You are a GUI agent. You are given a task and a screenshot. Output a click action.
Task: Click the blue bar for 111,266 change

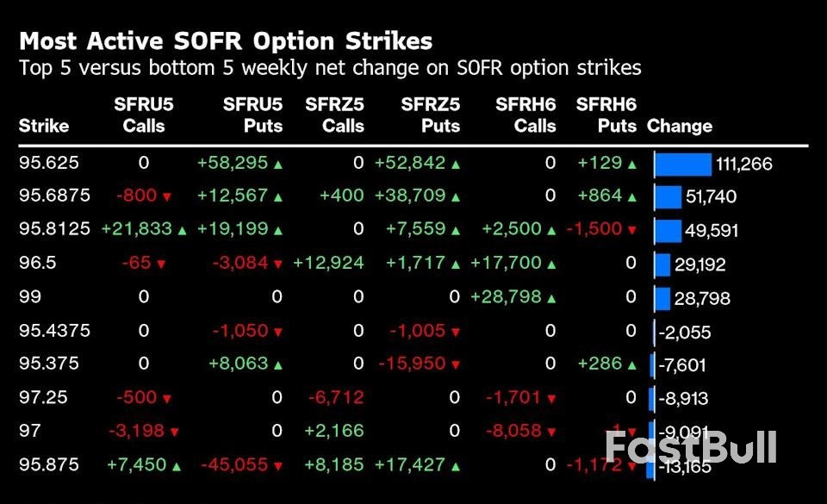tap(683, 164)
